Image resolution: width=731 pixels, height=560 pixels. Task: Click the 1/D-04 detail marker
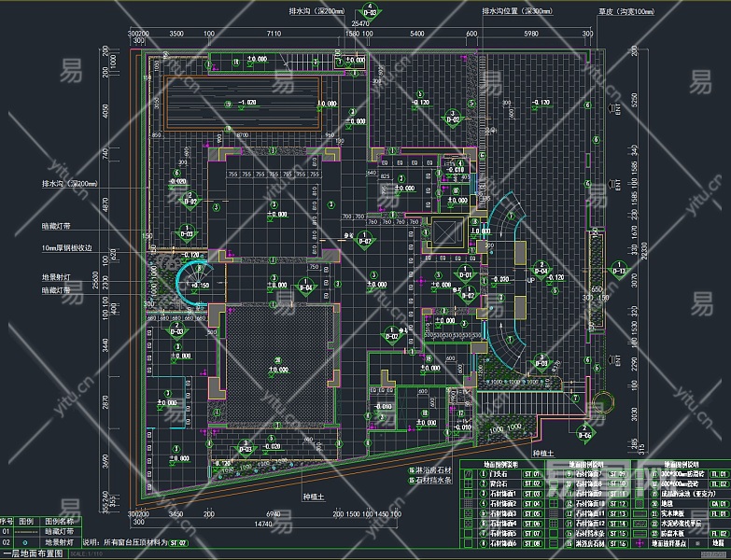[305, 286]
